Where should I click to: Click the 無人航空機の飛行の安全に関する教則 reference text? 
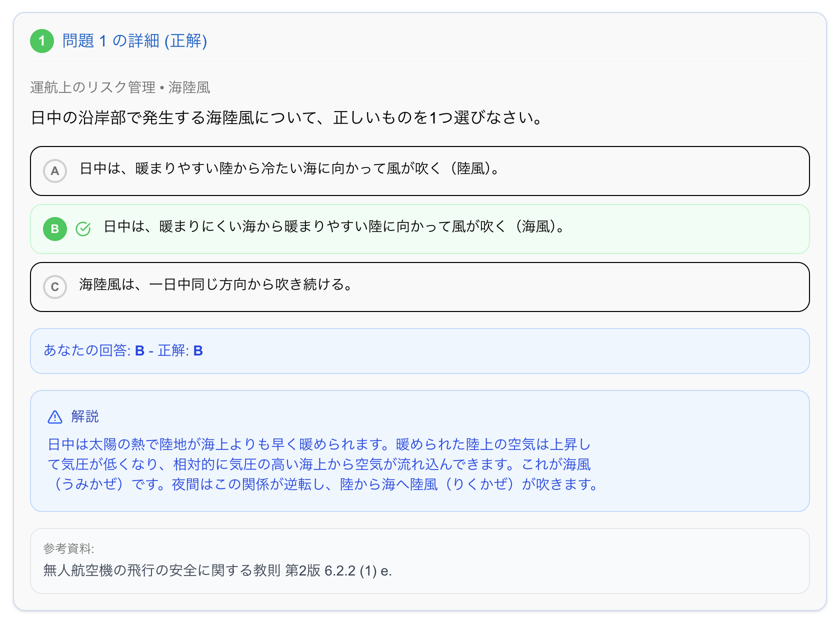click(217, 570)
